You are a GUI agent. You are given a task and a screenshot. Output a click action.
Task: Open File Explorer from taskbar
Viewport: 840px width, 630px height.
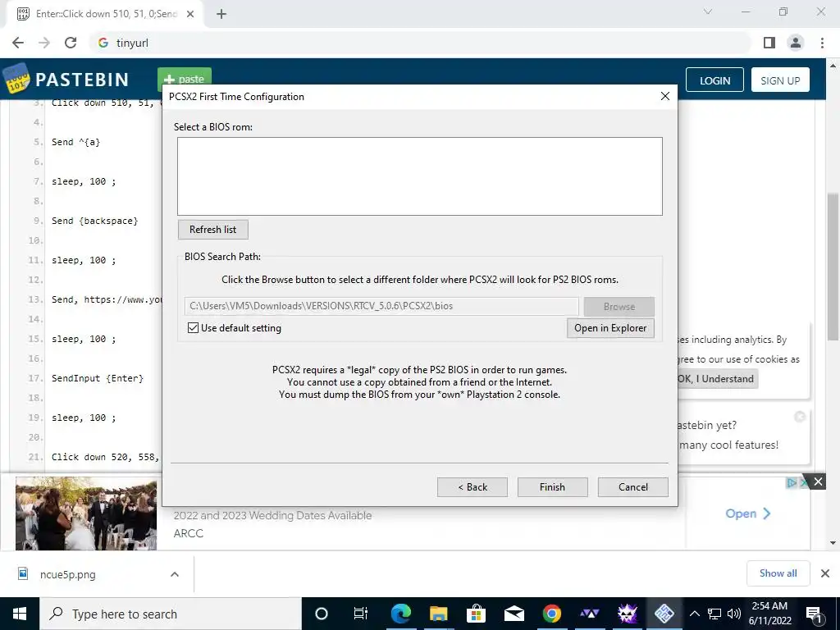[x=438, y=614]
